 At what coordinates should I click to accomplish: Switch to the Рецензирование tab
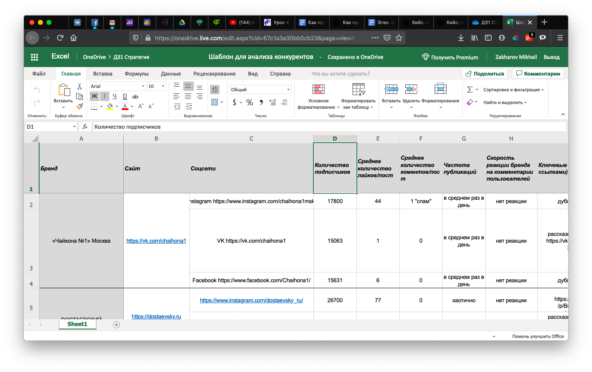(214, 74)
